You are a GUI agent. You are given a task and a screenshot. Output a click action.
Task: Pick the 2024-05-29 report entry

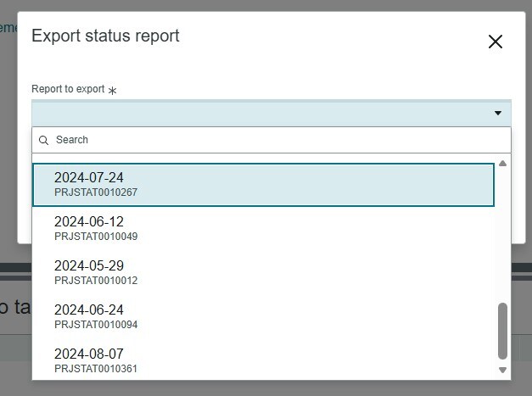pos(263,272)
